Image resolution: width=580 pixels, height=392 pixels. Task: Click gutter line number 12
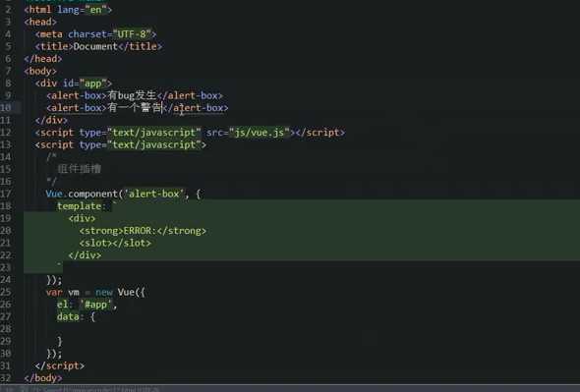(6, 133)
